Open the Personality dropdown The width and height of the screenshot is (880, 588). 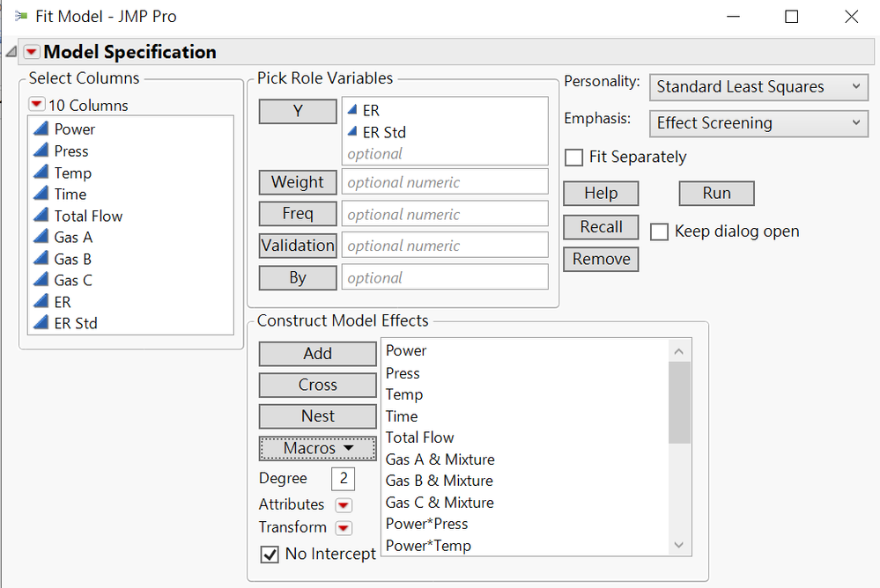(x=758, y=87)
